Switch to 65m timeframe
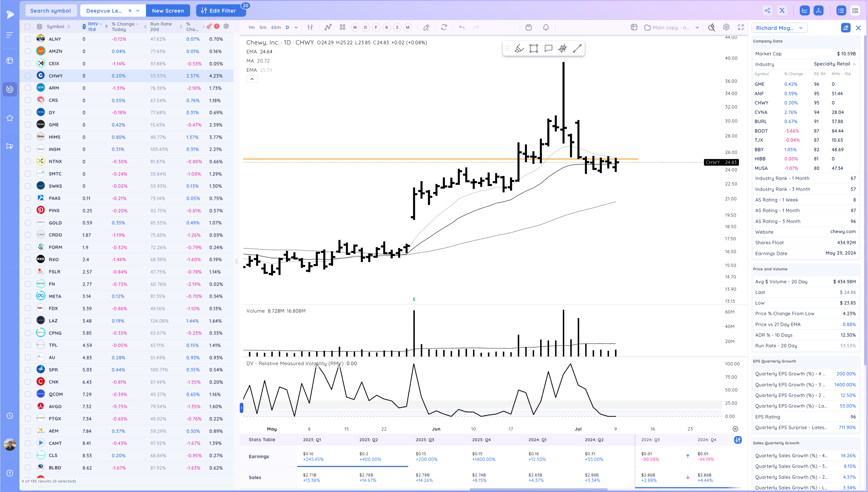This screenshot has width=868, height=492. pos(276,27)
